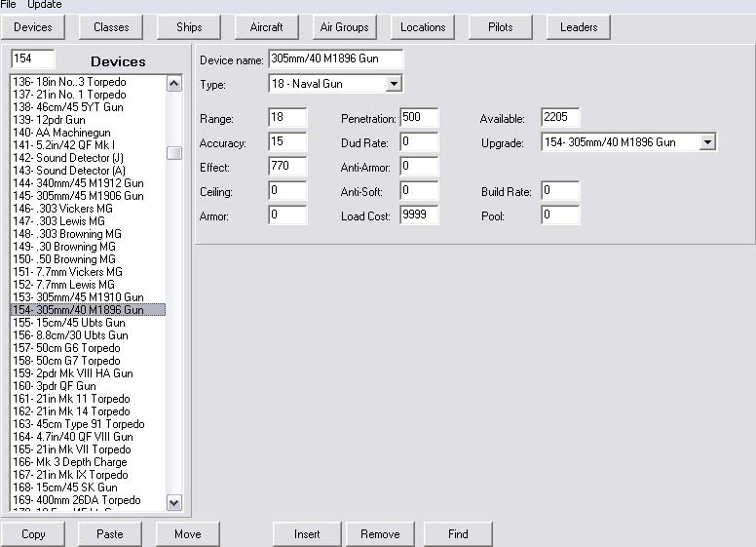Viewport: 756px width, 547px height.
Task: Select '138- 46cm/45 5YT Gun' in list
Action: 88,107
